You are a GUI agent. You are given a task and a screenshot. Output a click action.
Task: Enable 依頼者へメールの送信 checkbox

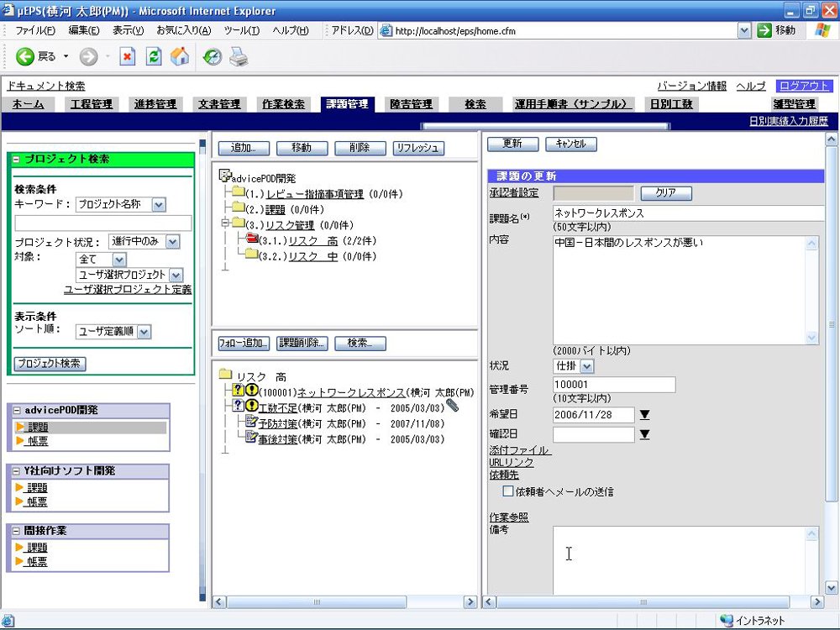coord(508,491)
